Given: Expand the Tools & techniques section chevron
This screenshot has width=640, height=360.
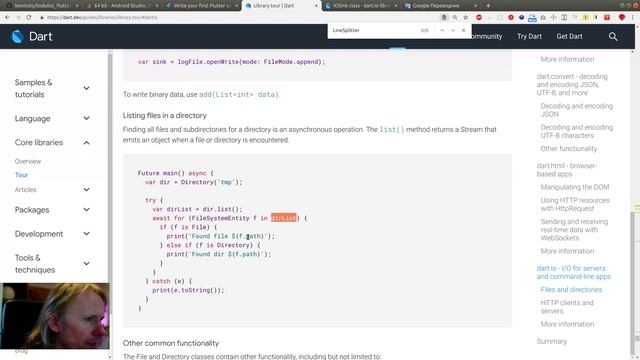Looking at the screenshot, I should click(x=87, y=264).
